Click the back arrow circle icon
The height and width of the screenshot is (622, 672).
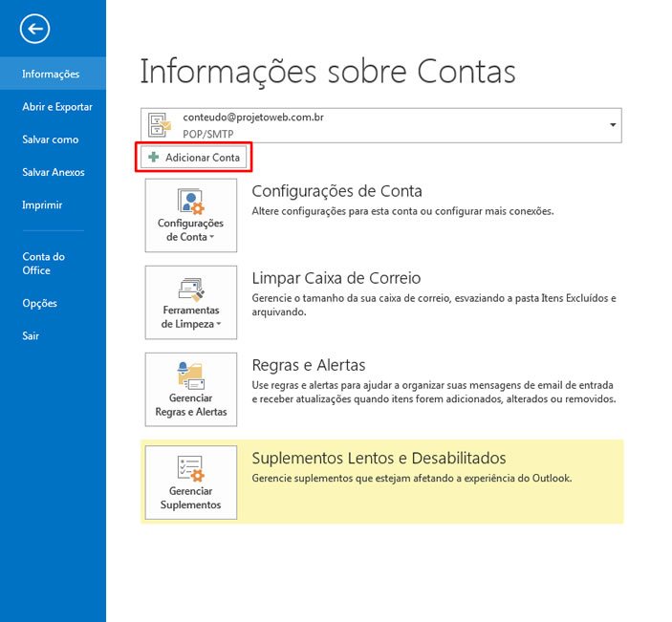click(x=34, y=29)
